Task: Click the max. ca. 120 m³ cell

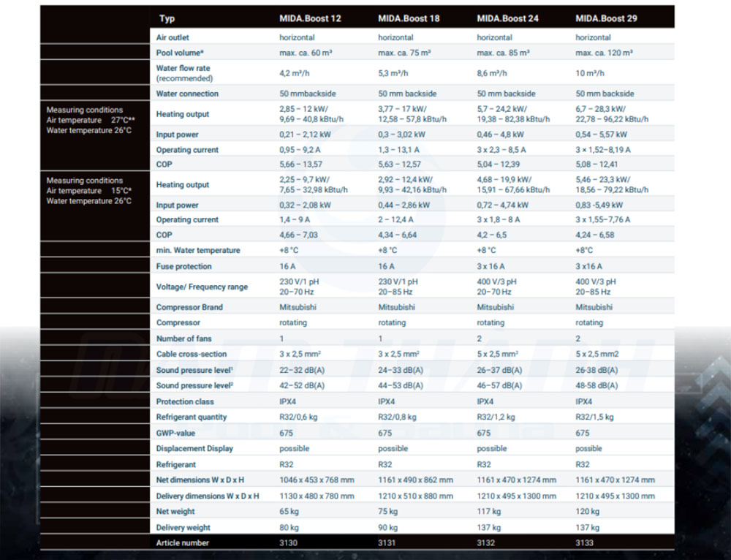Action: 604,53
